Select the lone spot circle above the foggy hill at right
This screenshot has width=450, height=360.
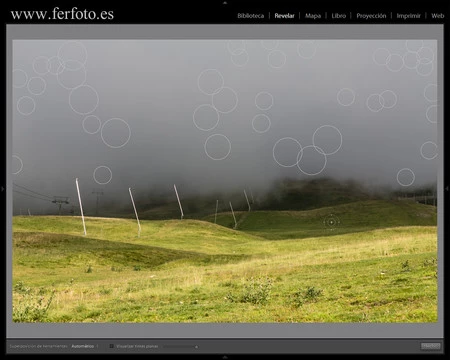(406, 177)
